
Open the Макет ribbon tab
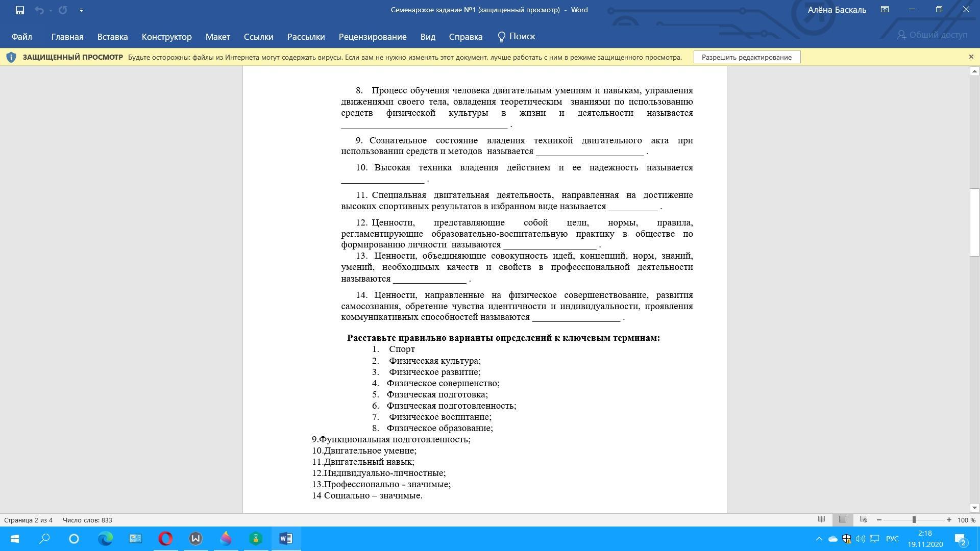click(x=217, y=37)
